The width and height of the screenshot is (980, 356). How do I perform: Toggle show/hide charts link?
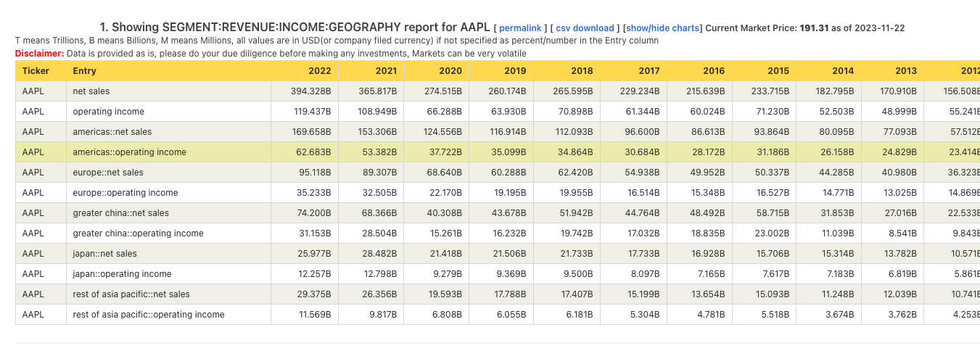664,28
